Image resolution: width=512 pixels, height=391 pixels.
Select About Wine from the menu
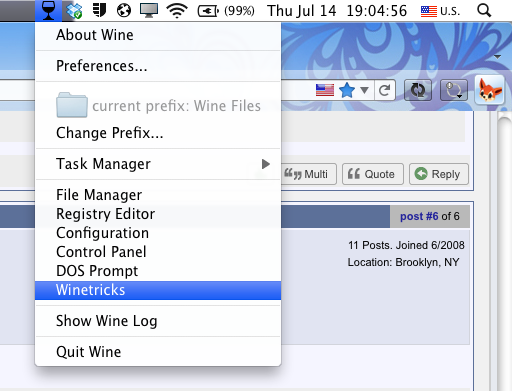pos(158,35)
